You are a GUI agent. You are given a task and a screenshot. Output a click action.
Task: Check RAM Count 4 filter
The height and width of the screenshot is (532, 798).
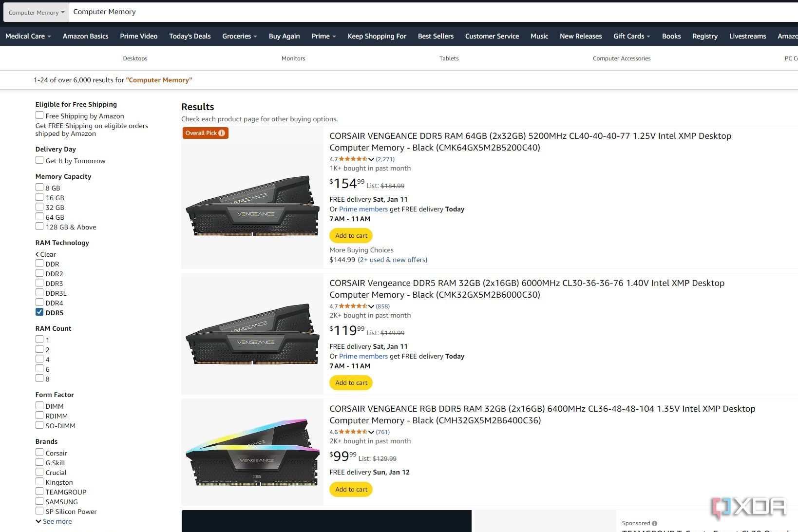tap(39, 359)
